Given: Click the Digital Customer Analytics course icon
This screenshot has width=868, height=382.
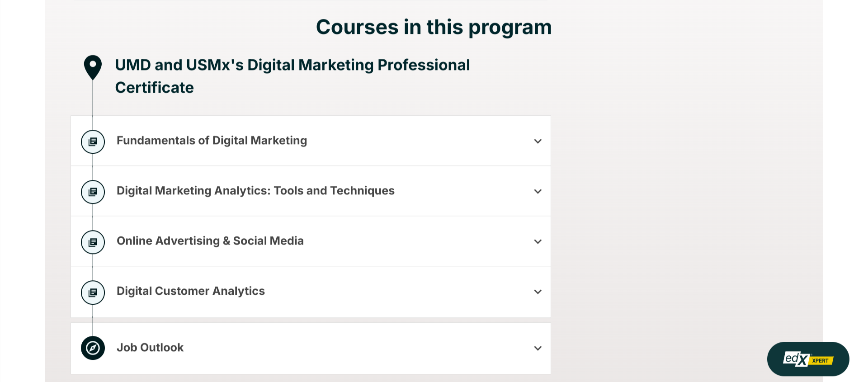Looking at the screenshot, I should coord(93,292).
